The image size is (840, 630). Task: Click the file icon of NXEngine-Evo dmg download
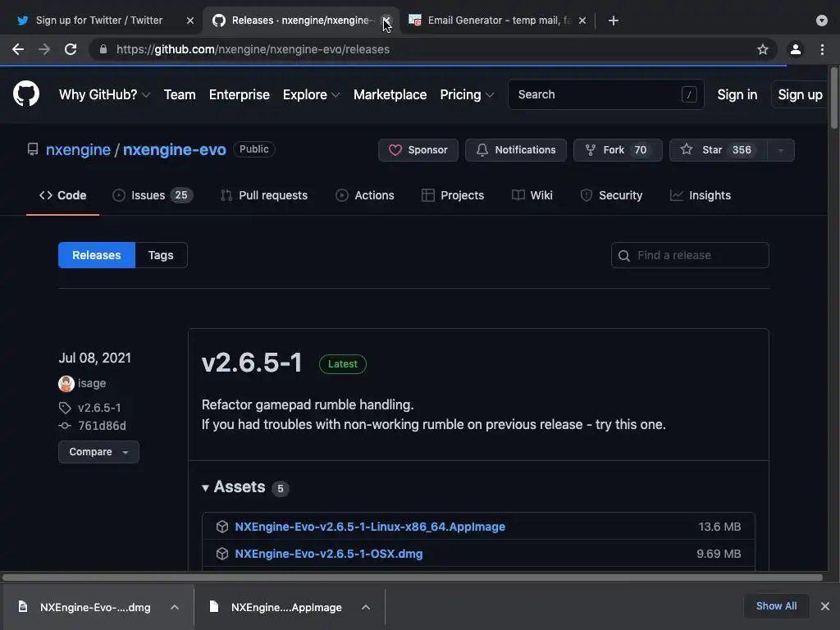(x=22, y=606)
